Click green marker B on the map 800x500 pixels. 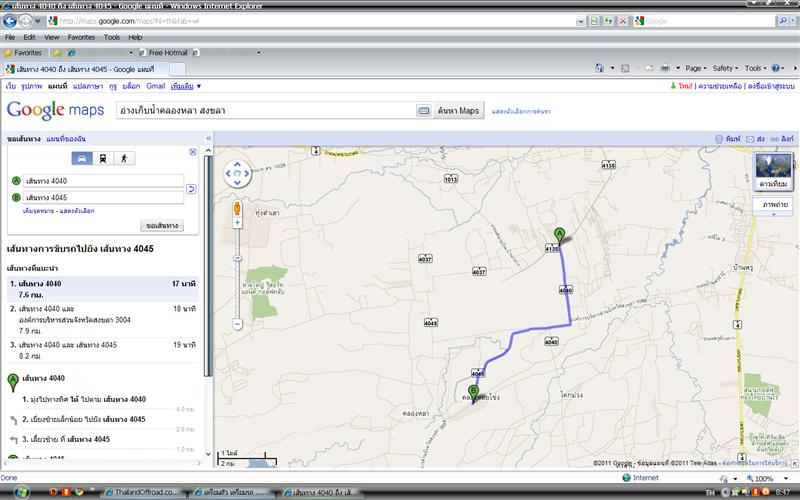click(x=473, y=394)
